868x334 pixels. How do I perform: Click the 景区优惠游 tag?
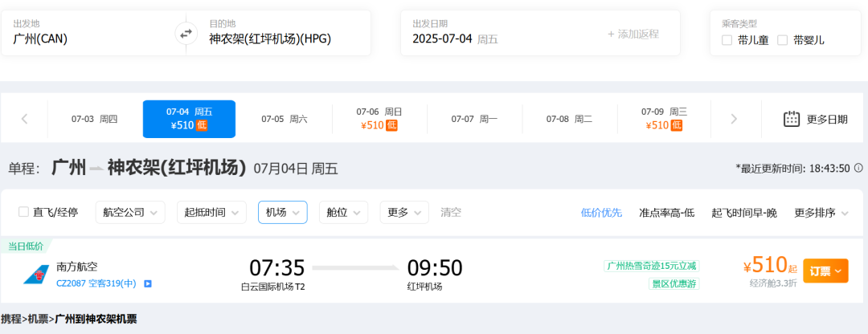click(x=674, y=283)
